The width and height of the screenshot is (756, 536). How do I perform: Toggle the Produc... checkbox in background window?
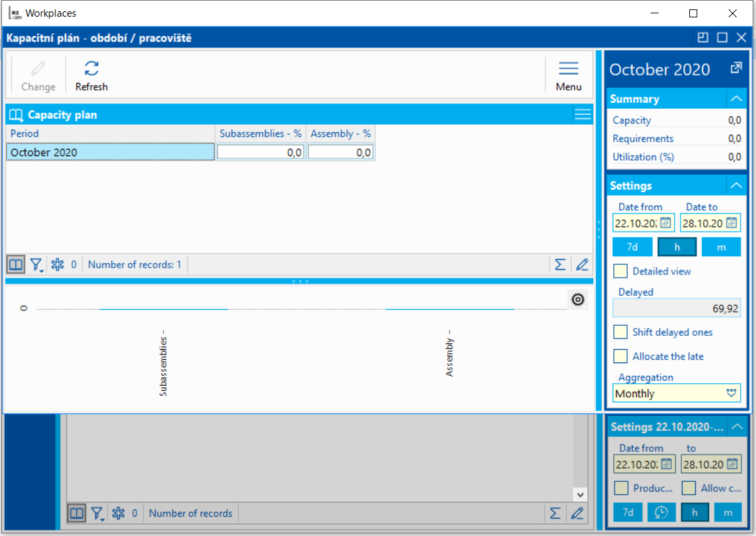[621, 488]
